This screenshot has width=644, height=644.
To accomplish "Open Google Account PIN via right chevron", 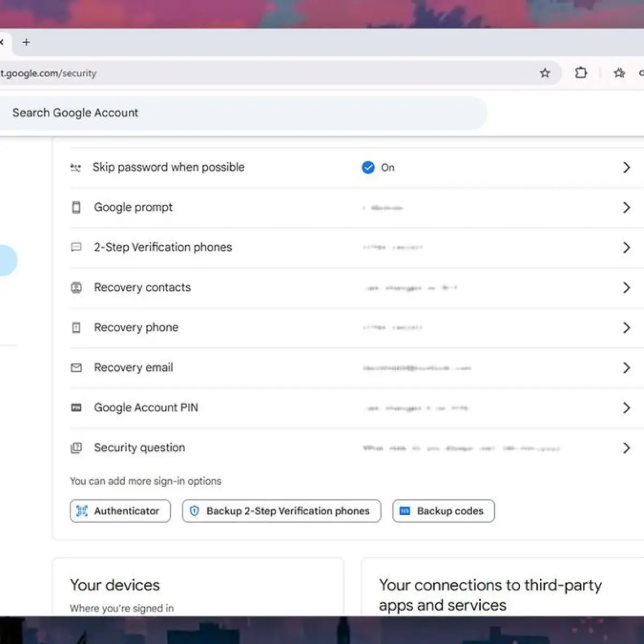I will tap(626, 408).
